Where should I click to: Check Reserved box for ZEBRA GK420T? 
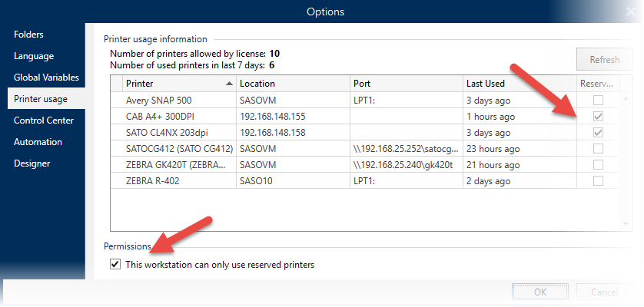(598, 164)
